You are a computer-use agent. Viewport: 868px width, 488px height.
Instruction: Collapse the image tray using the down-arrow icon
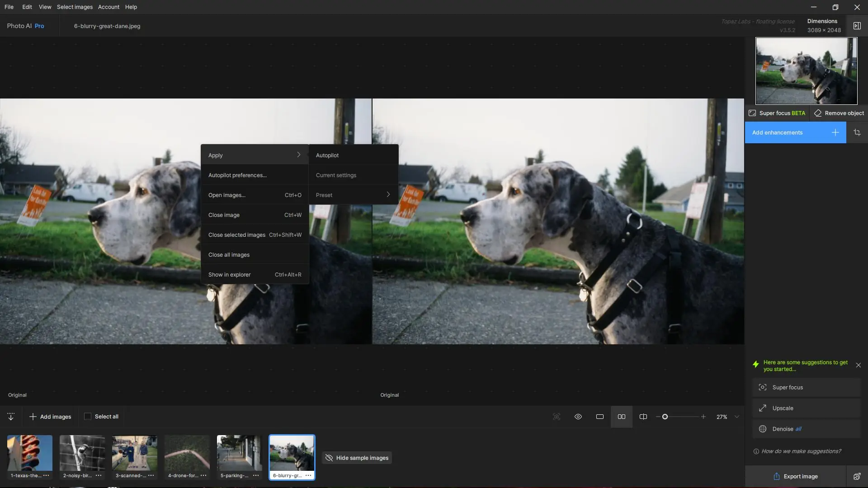(11, 417)
